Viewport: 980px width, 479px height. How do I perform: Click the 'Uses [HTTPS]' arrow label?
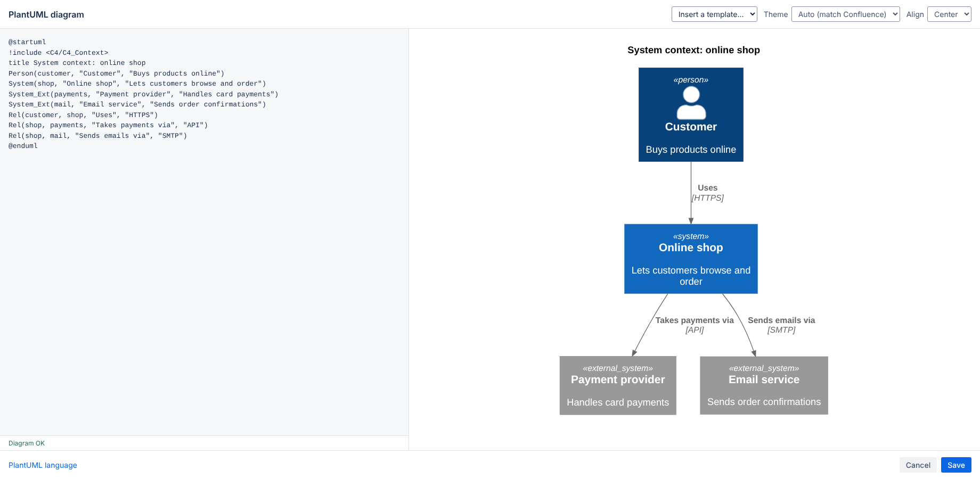[707, 193]
